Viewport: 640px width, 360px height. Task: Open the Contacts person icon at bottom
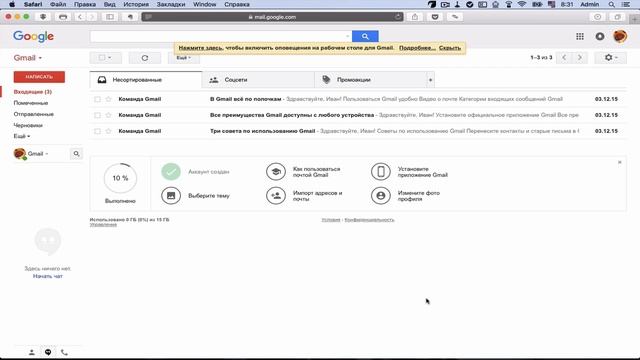[x=31, y=352]
